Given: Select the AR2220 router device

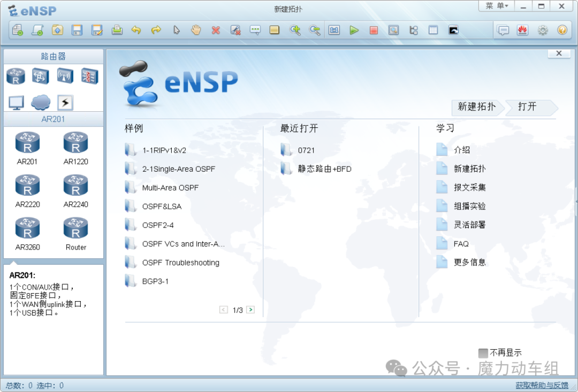Looking at the screenshot, I should click(27, 191).
